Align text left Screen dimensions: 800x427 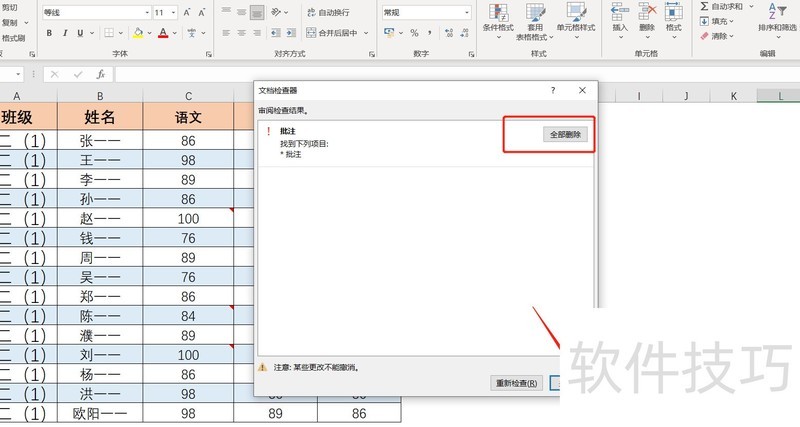click(227, 33)
